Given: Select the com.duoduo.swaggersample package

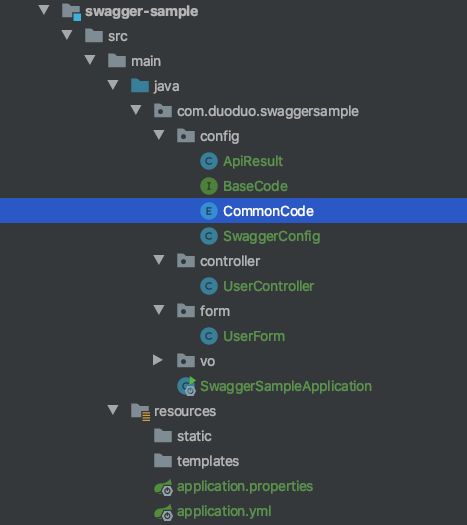Looking at the screenshot, I should tap(268, 111).
